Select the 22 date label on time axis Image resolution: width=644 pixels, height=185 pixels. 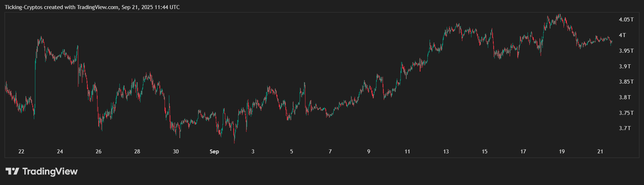21,152
